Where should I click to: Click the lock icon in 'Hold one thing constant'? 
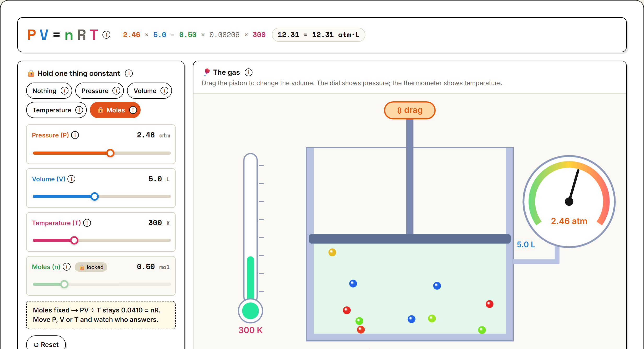click(x=31, y=73)
